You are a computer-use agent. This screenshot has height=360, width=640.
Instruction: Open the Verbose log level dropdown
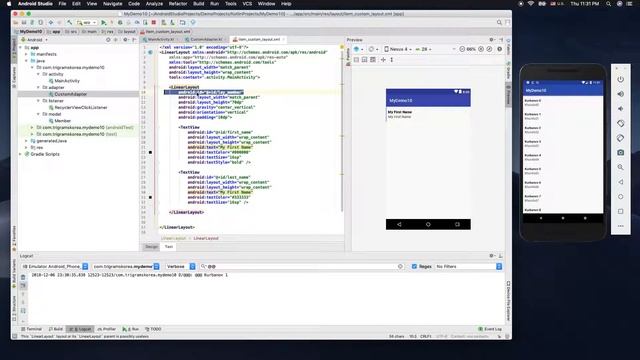coord(180,266)
